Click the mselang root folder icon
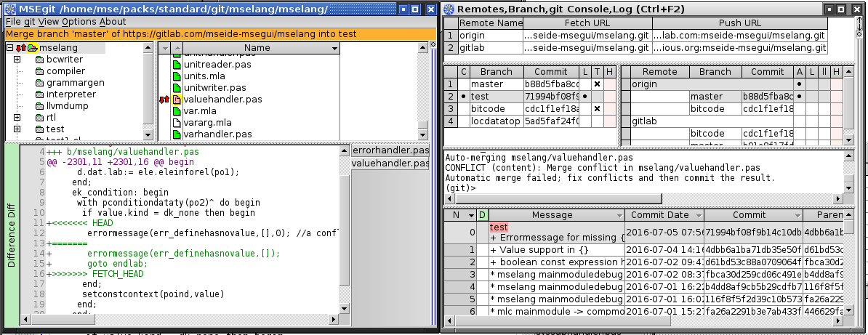The height and width of the screenshot is (335, 868). click(x=33, y=48)
